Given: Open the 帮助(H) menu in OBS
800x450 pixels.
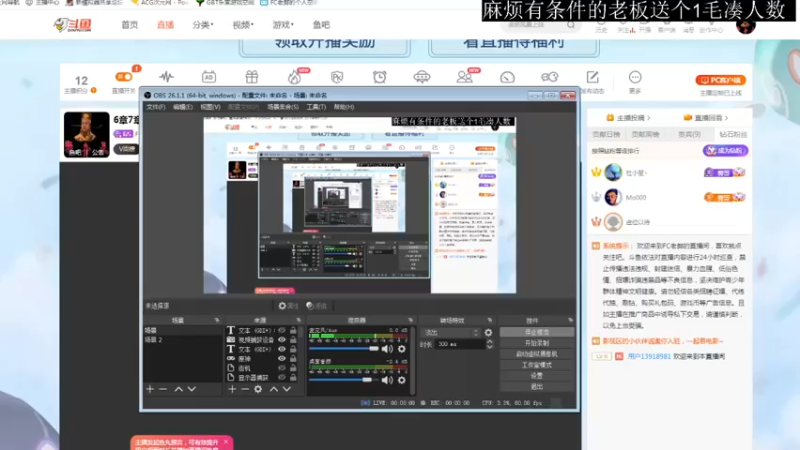Looking at the screenshot, I should 344,107.
